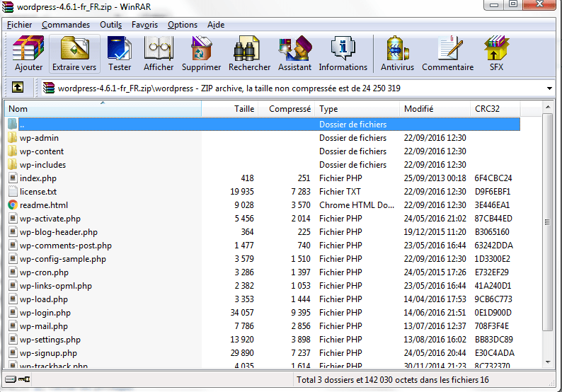Click the wp-admin folder icon
The image size is (562, 392).
[x=13, y=137]
